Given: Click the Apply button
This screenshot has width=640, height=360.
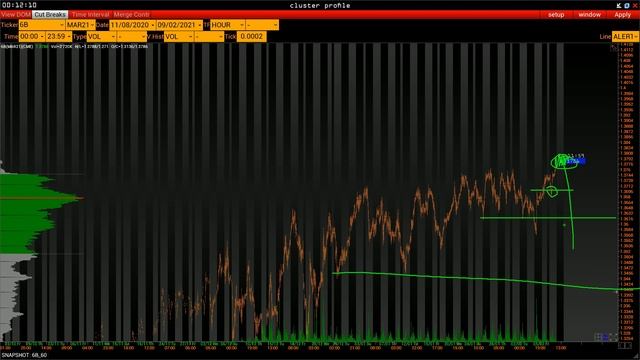Looking at the screenshot, I should click(622, 15).
